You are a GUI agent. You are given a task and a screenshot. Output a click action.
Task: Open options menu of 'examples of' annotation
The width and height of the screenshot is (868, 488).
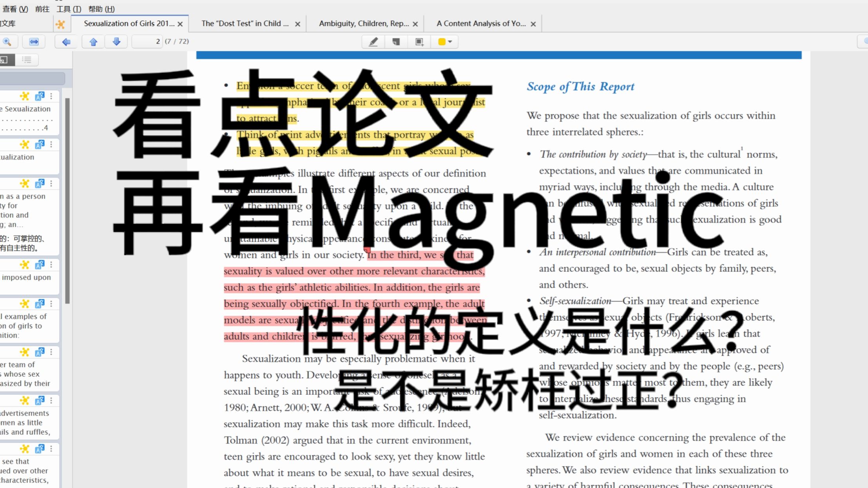(x=51, y=304)
